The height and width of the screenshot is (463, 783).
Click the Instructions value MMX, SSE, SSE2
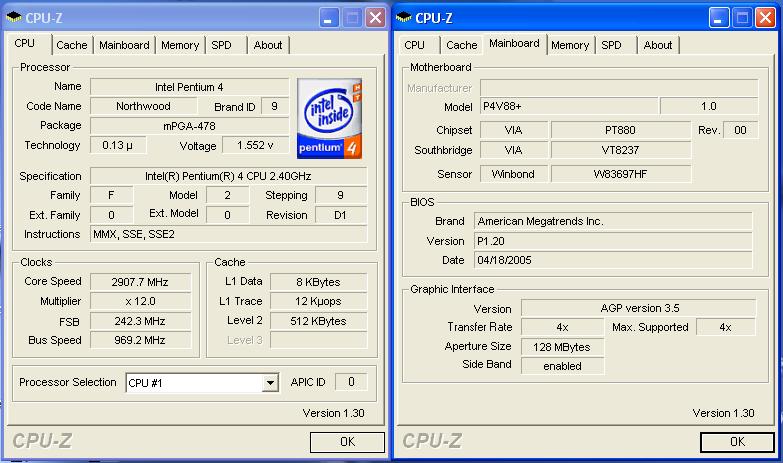click(228, 234)
